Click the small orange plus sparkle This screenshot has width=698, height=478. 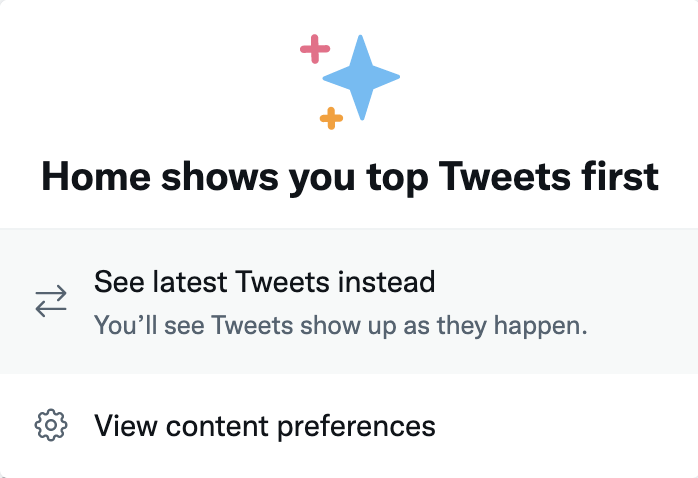(x=331, y=119)
